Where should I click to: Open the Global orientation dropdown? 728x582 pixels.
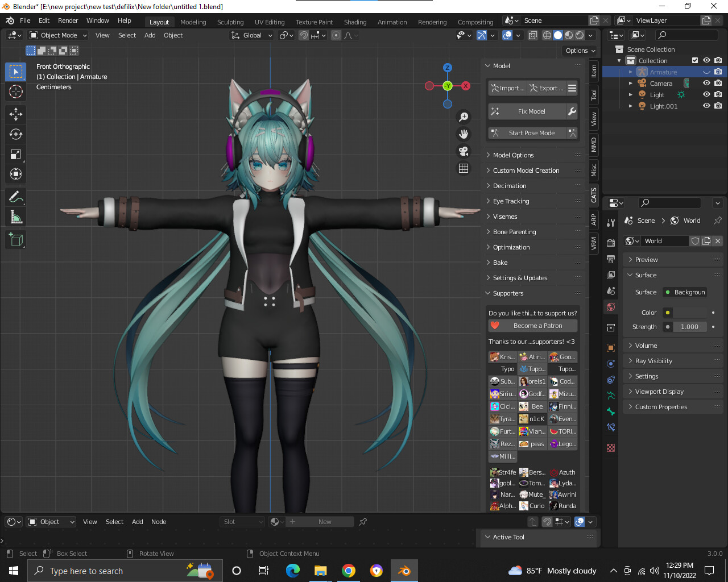coord(252,35)
